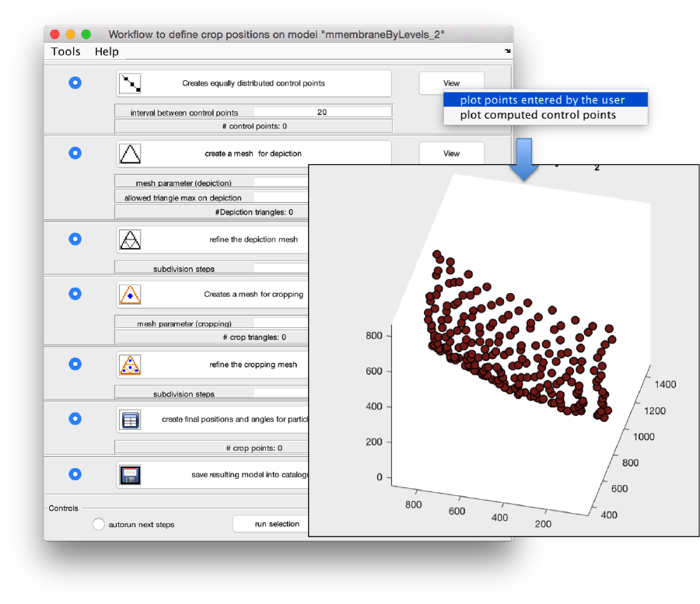Click the depiction mesh triangle icon
This screenshot has width=700, height=604.
coord(130,154)
